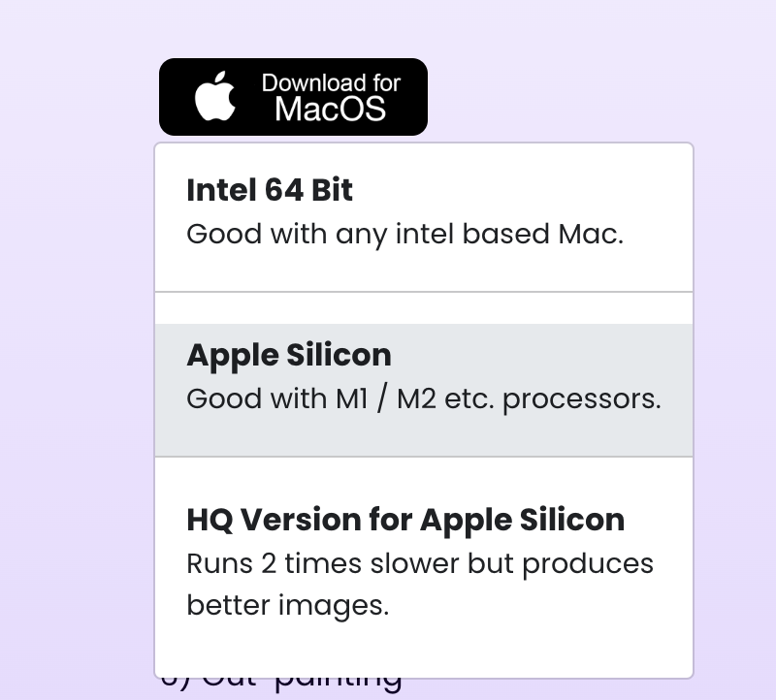Click the "M1 / M2" processor text
776x700 pixels.
380,398
